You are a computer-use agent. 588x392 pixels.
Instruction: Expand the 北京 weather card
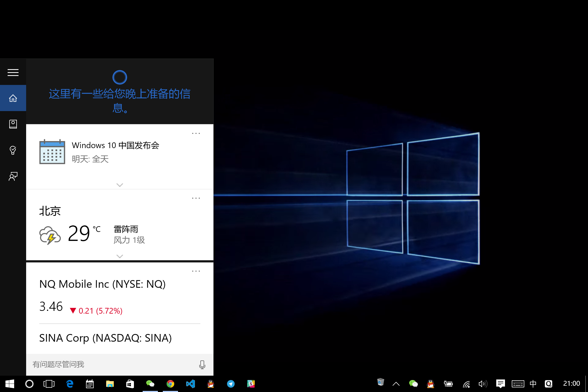(120, 256)
